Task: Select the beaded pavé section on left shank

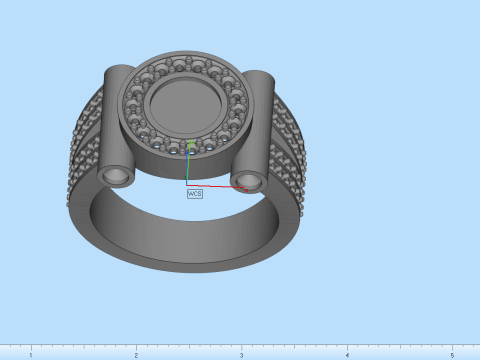Action: point(84,147)
